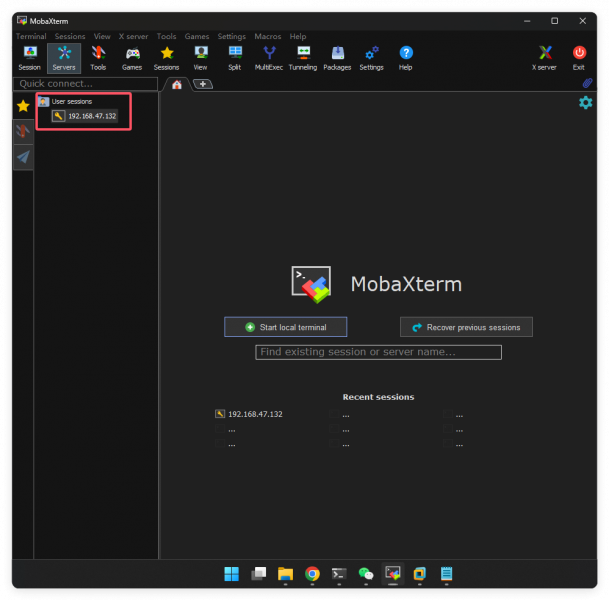The height and width of the screenshot is (600, 609).
Task: Open the teal gear settings icon
Action: (585, 103)
